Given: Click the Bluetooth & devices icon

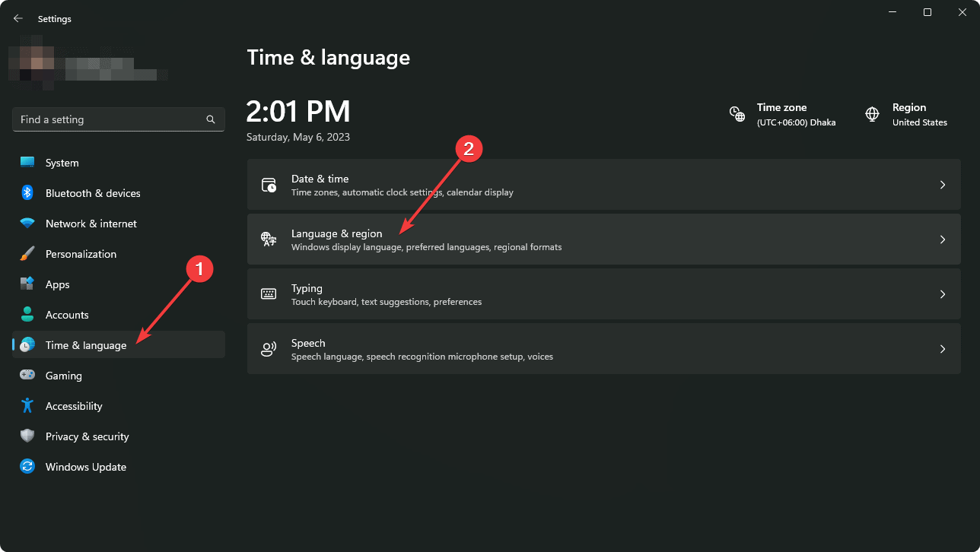Looking at the screenshot, I should (x=27, y=193).
